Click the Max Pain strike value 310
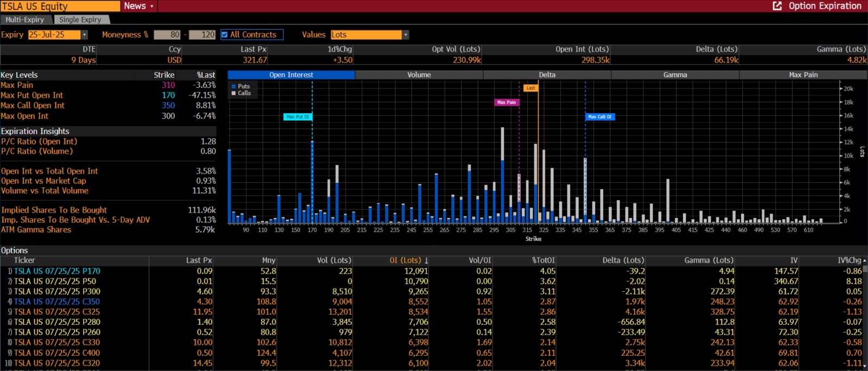Screen dimensions: 868x371 [168, 85]
